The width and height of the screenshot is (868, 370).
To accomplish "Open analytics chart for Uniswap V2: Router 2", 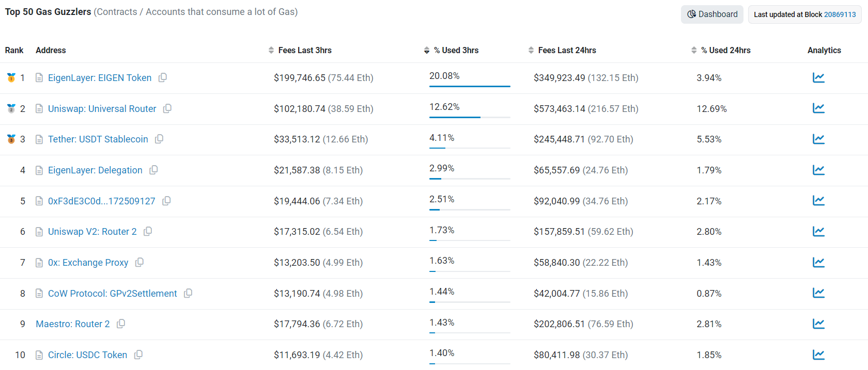I will click(x=818, y=232).
